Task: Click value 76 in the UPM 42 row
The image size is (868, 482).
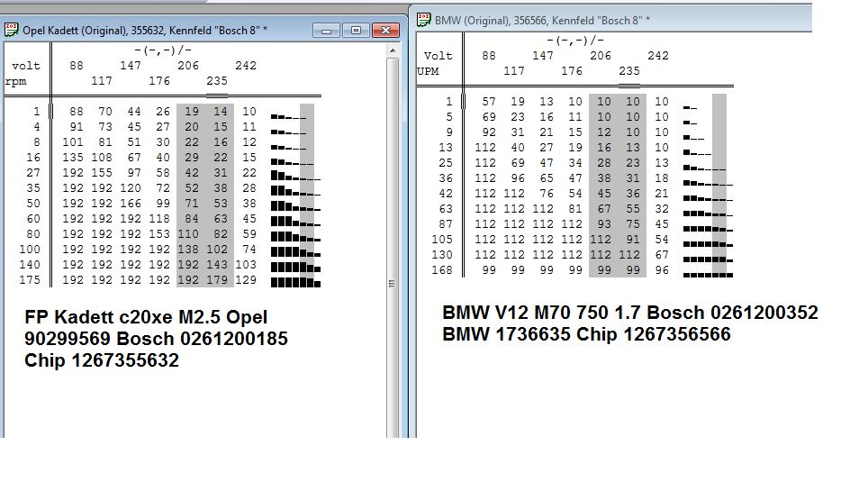Action: click(545, 194)
